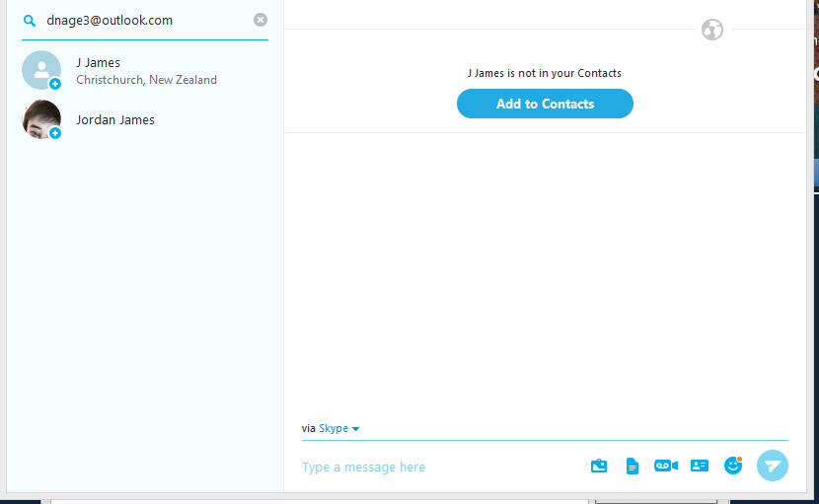
Task: Open the emoticon smiley picker
Action: pos(732,466)
